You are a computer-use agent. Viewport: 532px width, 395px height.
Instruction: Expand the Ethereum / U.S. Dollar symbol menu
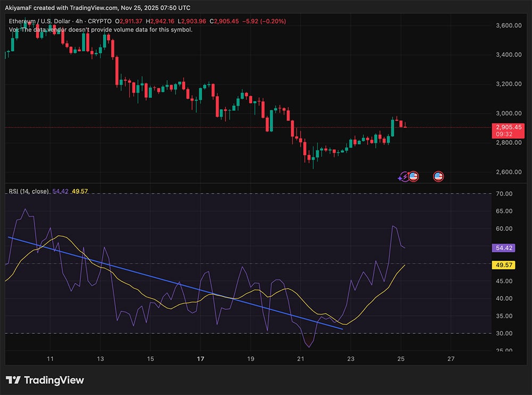coord(40,21)
